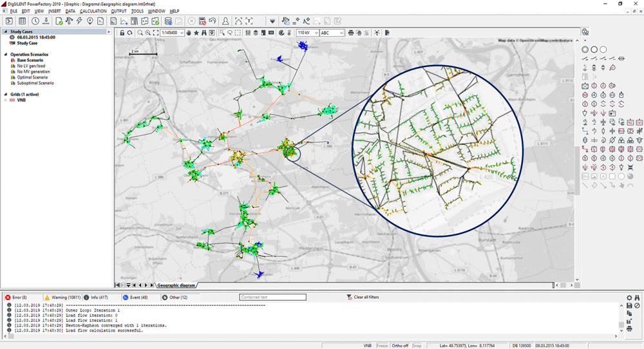Select the Optimal Scenario item
This screenshot has height=349, width=644.
point(32,77)
